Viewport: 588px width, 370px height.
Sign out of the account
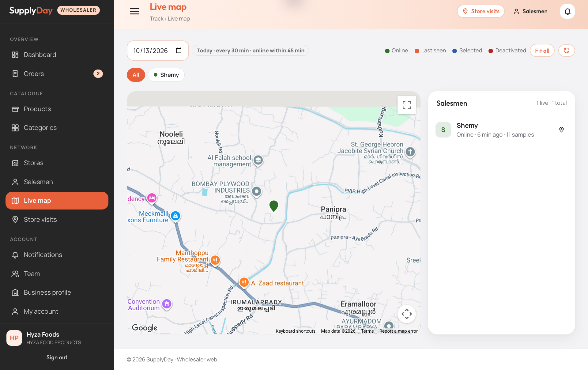click(x=57, y=357)
